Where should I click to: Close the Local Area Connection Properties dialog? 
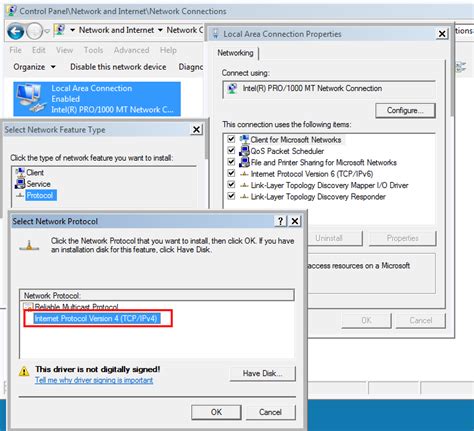click(442, 34)
